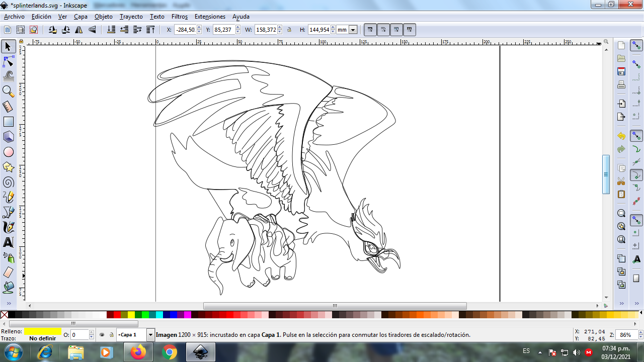Click the Deselect toolbar icon
This screenshot has width=644, height=362.
click(34, 30)
